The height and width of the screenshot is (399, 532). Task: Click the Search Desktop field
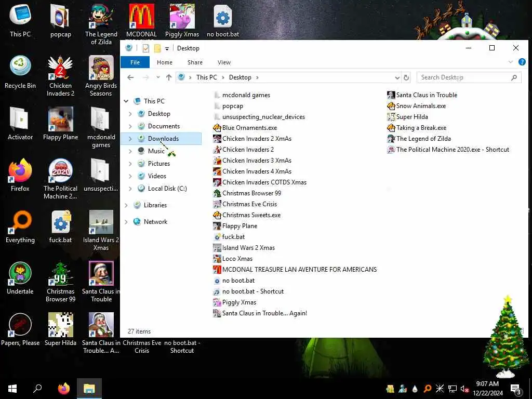(469, 77)
